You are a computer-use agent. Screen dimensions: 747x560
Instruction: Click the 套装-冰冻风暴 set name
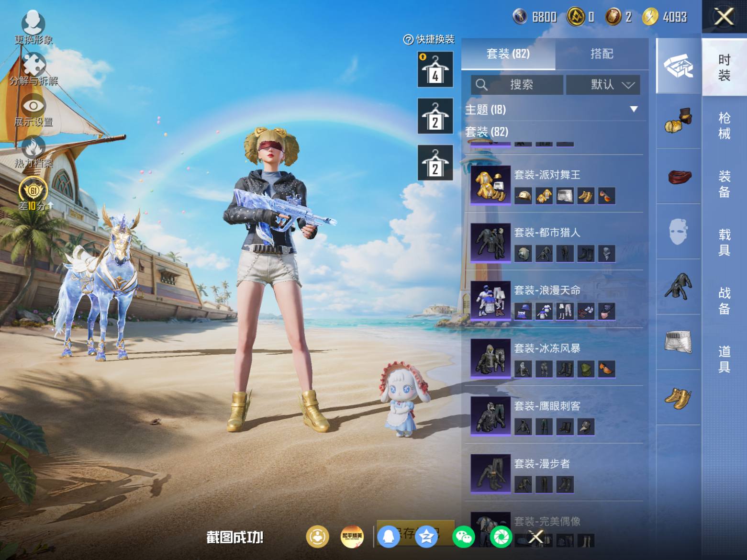click(547, 348)
